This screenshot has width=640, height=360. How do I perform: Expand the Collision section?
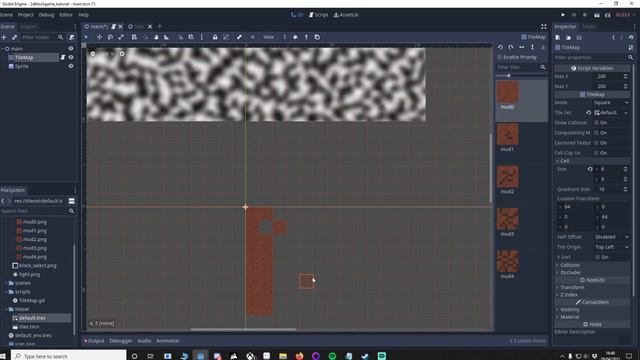click(592, 265)
